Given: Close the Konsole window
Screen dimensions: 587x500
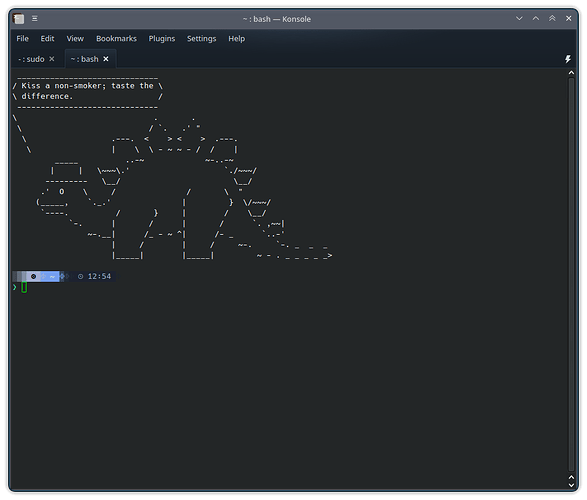Looking at the screenshot, I should (569, 18).
